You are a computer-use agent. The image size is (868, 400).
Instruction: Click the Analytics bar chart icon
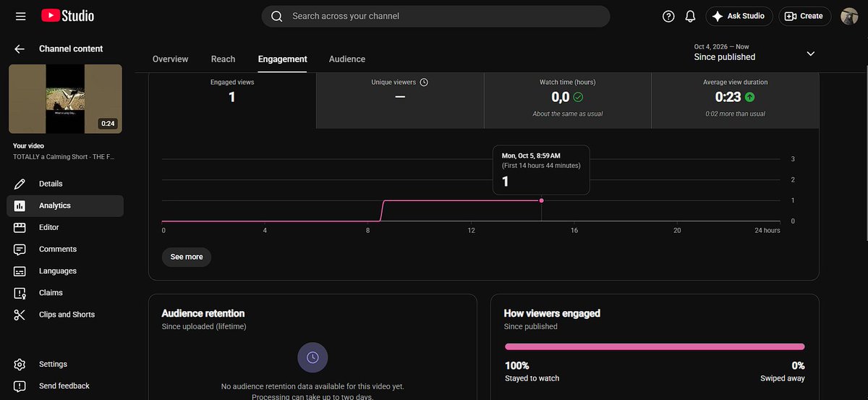[20, 205]
